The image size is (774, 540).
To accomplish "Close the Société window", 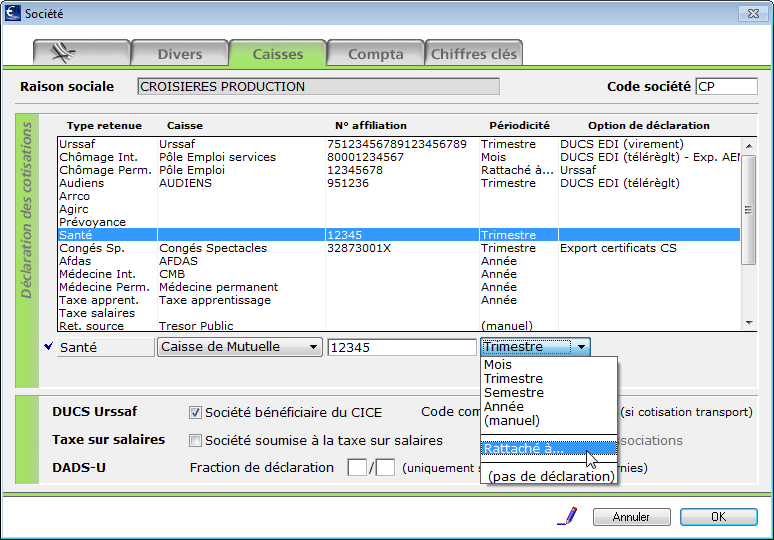I will coord(753,13).
